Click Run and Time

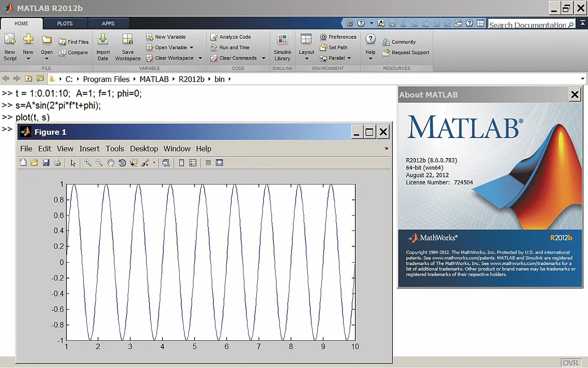230,48
